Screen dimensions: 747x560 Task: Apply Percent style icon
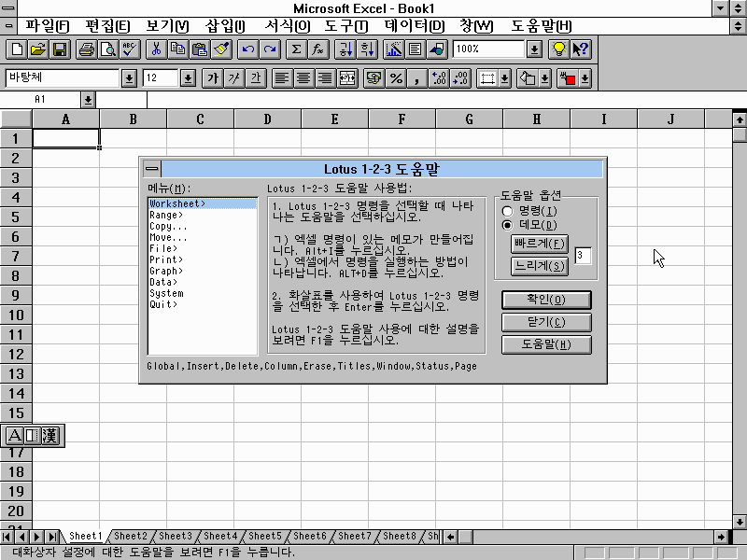tap(396, 78)
